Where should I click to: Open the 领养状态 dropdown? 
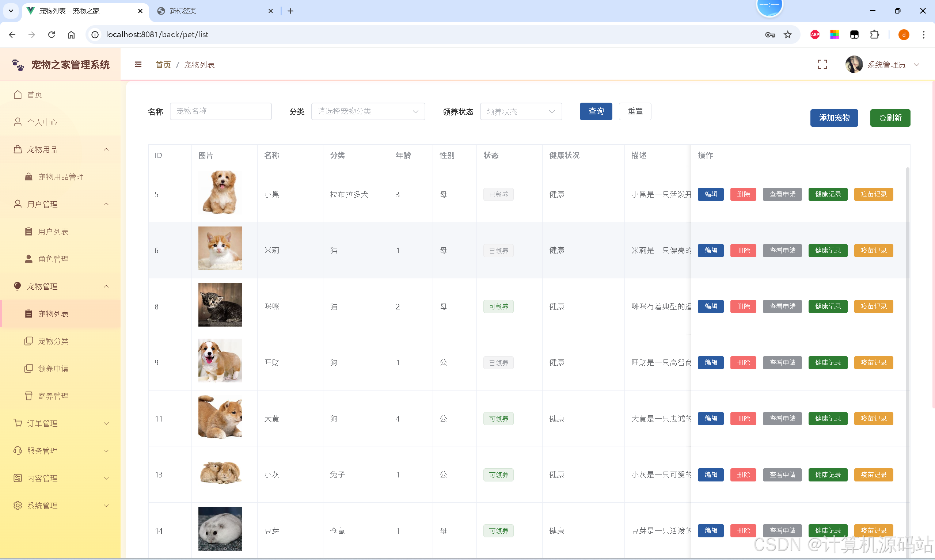click(x=521, y=111)
